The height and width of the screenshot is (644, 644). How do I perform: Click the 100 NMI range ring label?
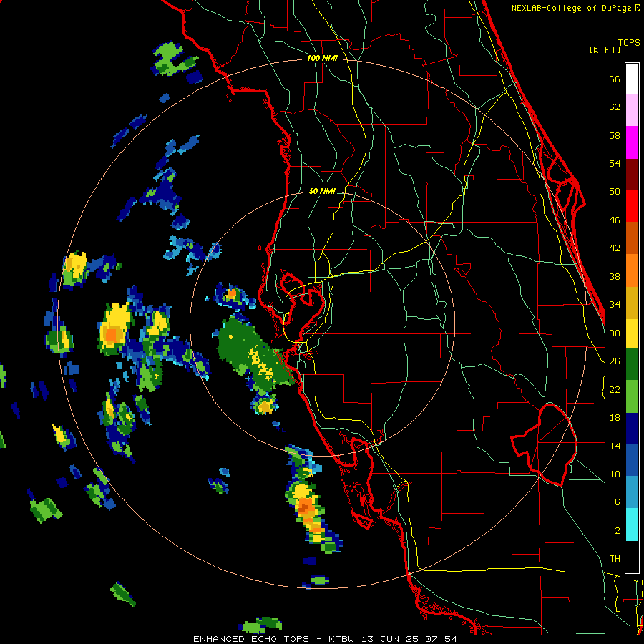(322, 59)
